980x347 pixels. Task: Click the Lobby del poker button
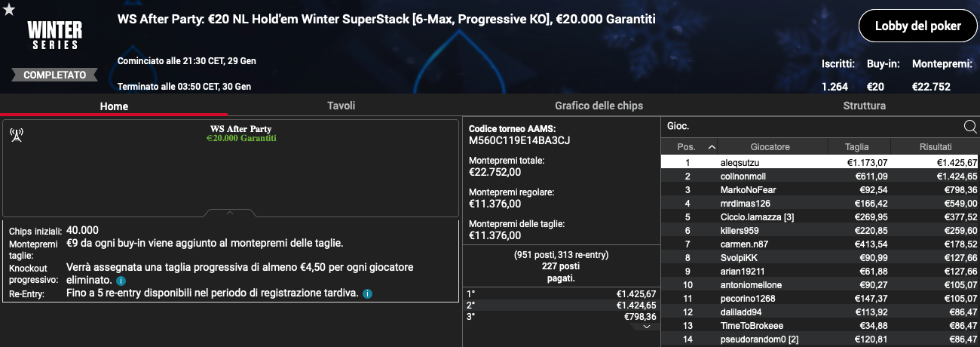(917, 26)
